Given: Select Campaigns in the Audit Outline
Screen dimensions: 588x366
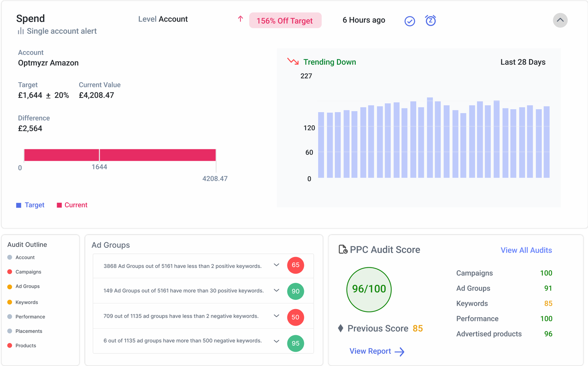Looking at the screenshot, I should [x=28, y=272].
